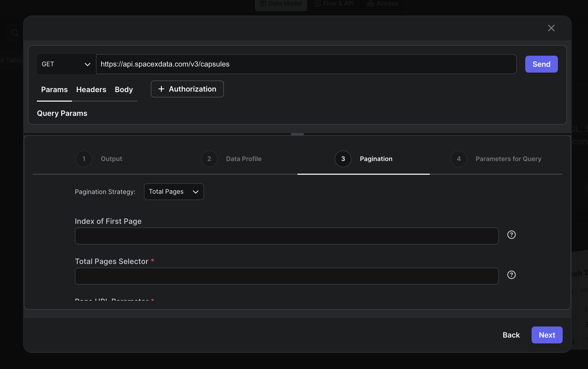Grab the panel divider handle

tap(297, 134)
